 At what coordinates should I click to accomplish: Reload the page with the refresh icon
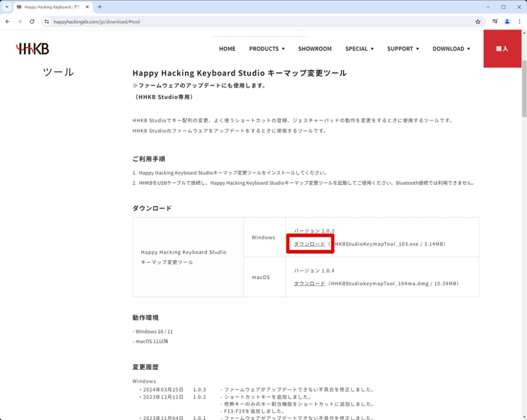click(x=31, y=21)
